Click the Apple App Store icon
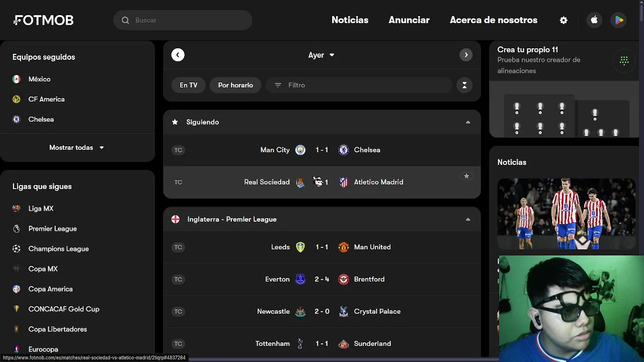The height and width of the screenshot is (362, 644). [x=594, y=20]
